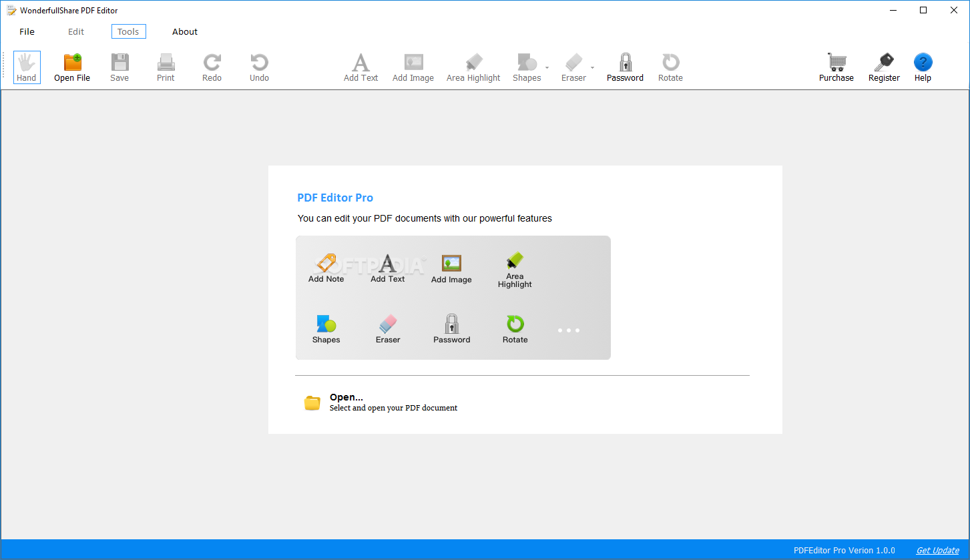
Task: Click the toolbar grip handle
Action: click(x=5, y=67)
